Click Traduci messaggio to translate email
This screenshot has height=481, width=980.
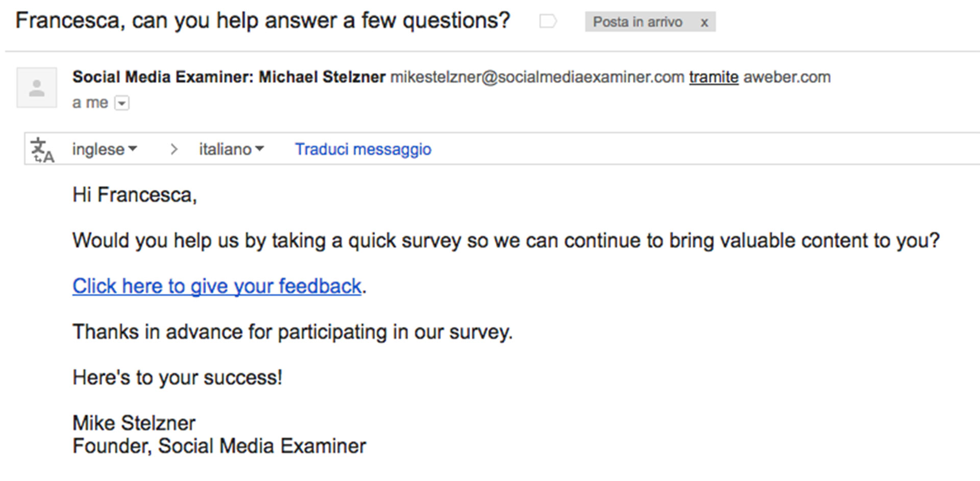(x=363, y=149)
